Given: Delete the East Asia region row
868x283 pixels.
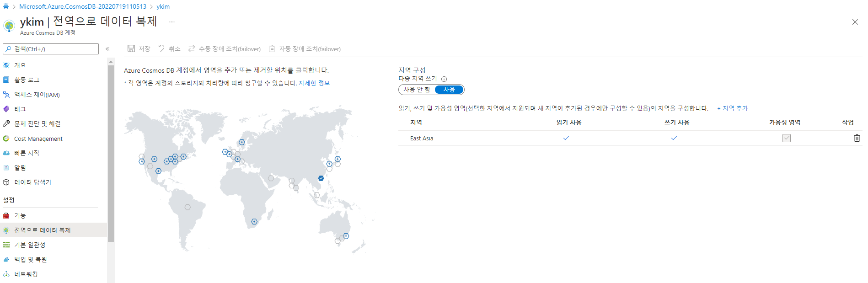Looking at the screenshot, I should point(857,138).
